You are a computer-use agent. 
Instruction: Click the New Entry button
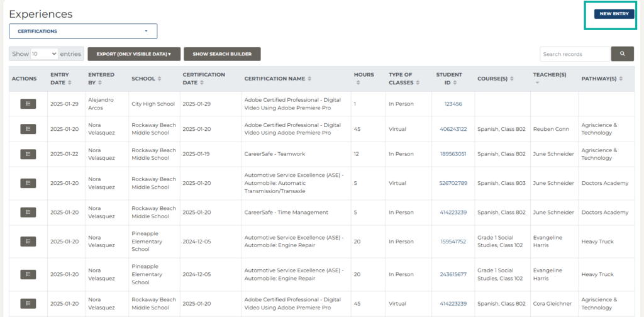tap(614, 14)
